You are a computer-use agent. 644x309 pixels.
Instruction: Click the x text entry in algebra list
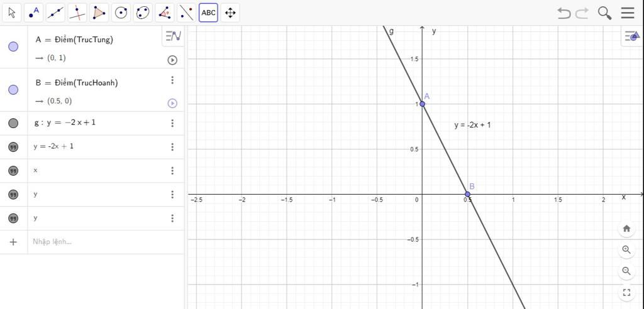[x=35, y=170]
